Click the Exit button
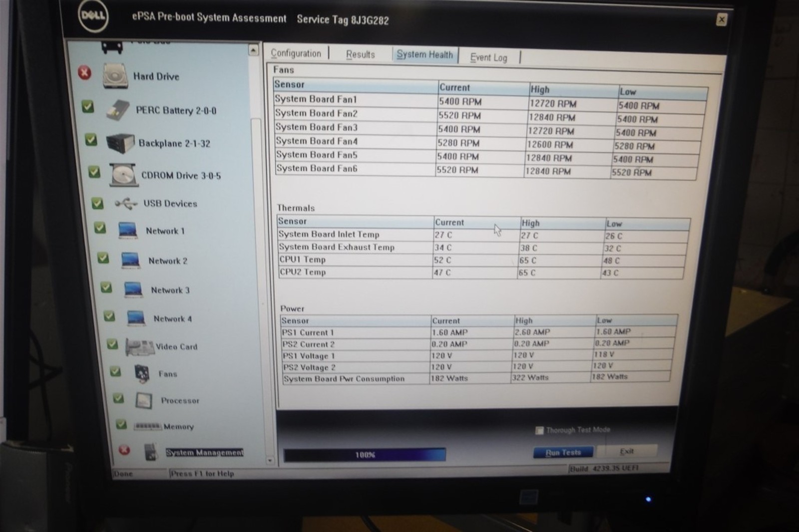The width and height of the screenshot is (799, 532). tap(627, 451)
